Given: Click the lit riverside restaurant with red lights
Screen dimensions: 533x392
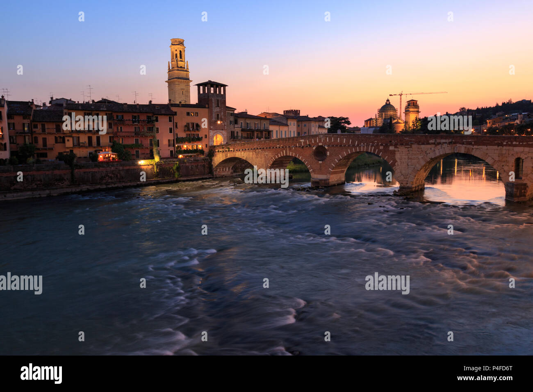Looking at the screenshot, I should tap(108, 156).
